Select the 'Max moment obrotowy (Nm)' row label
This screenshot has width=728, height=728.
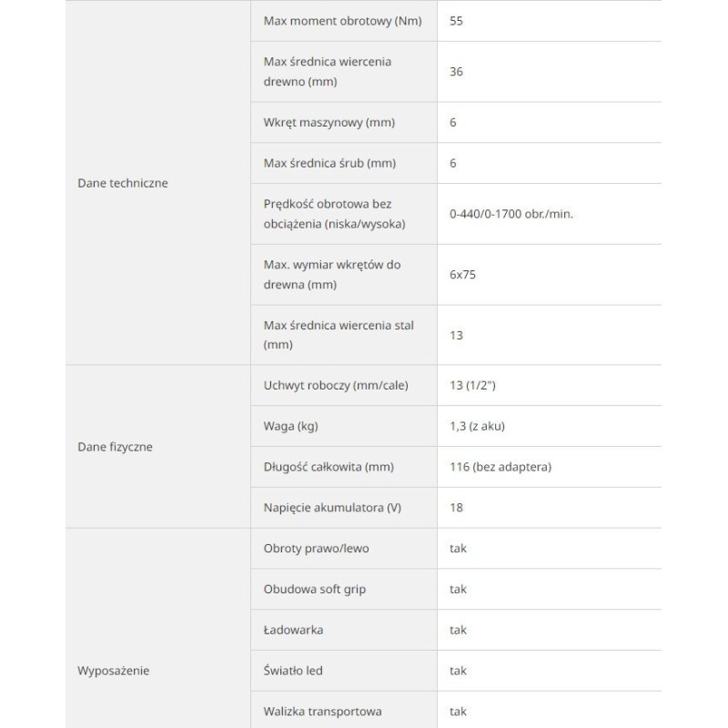pyautogui.click(x=342, y=21)
